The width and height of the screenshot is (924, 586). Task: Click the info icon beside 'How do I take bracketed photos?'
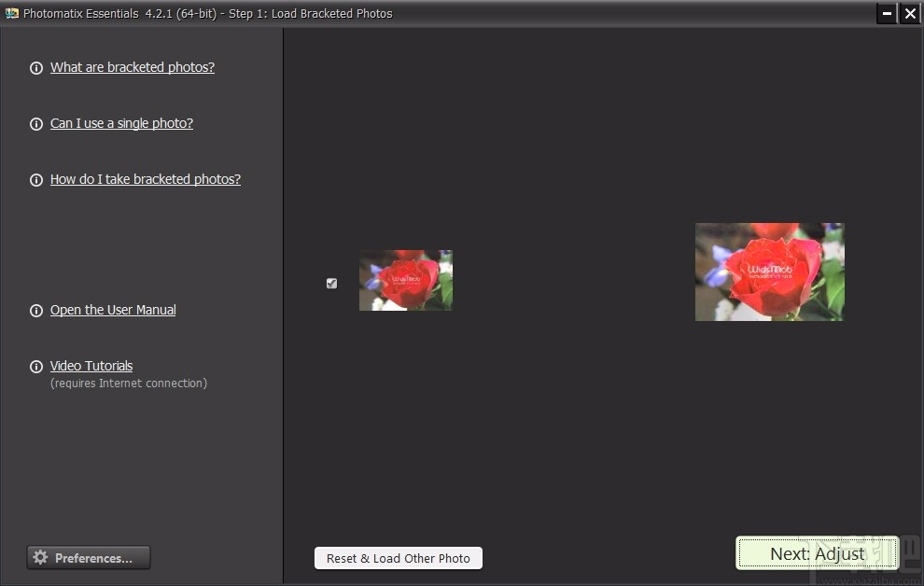(x=36, y=179)
